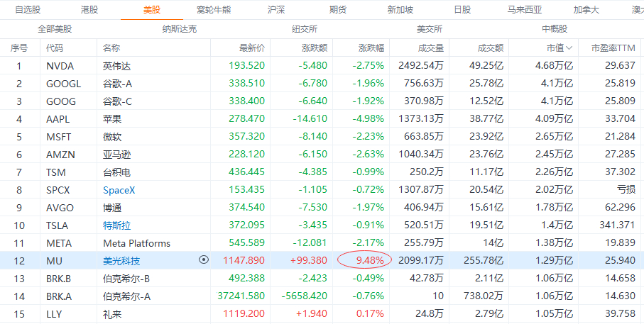Click the +99.380 change amount
Screen dimensions: 644x324
(309, 261)
